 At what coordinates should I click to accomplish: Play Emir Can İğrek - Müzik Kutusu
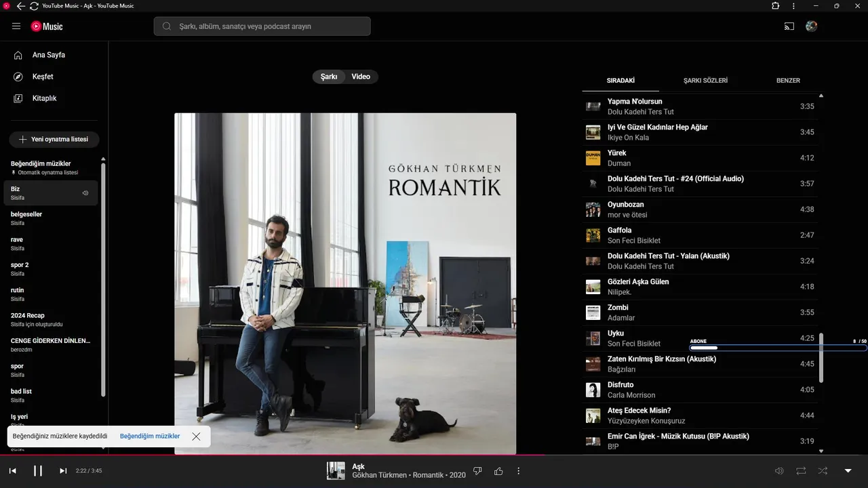click(700, 441)
